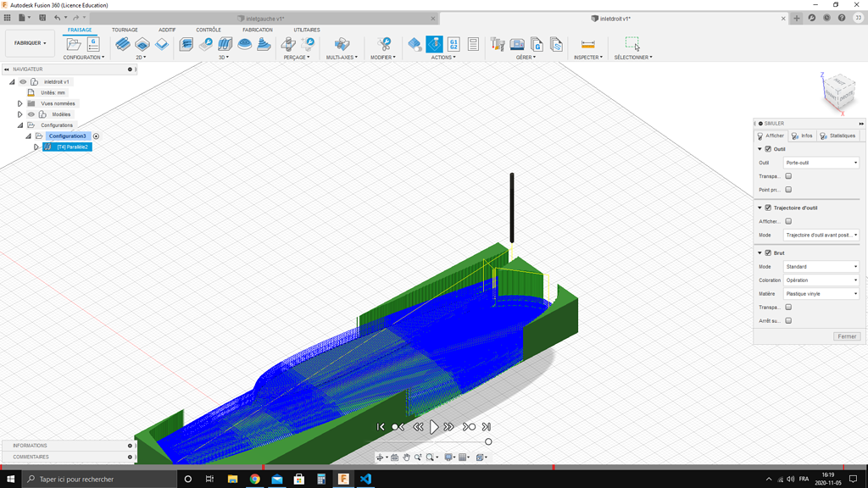Viewport: 868px width, 488px height.
Task: Click the Orbit tool in the view toolbar
Action: 381,457
